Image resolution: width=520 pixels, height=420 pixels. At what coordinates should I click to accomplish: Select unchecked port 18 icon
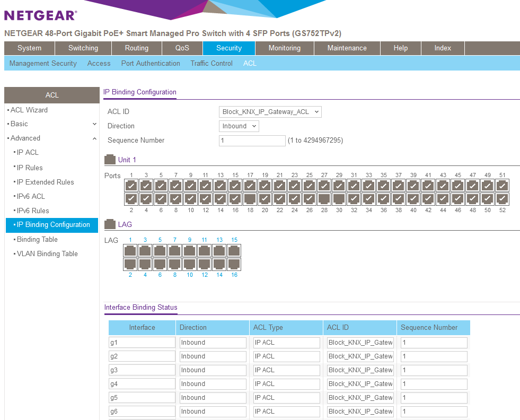tap(250, 199)
